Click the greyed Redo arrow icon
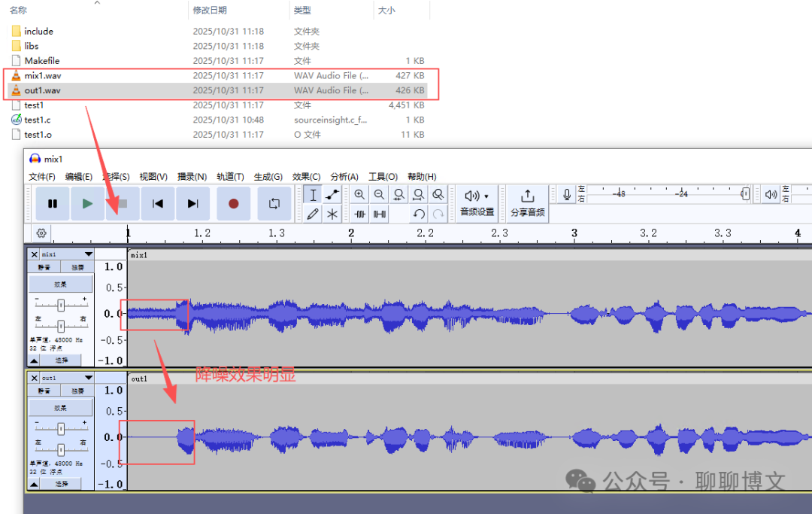Viewport: 812px width, 514px height. tap(438, 214)
